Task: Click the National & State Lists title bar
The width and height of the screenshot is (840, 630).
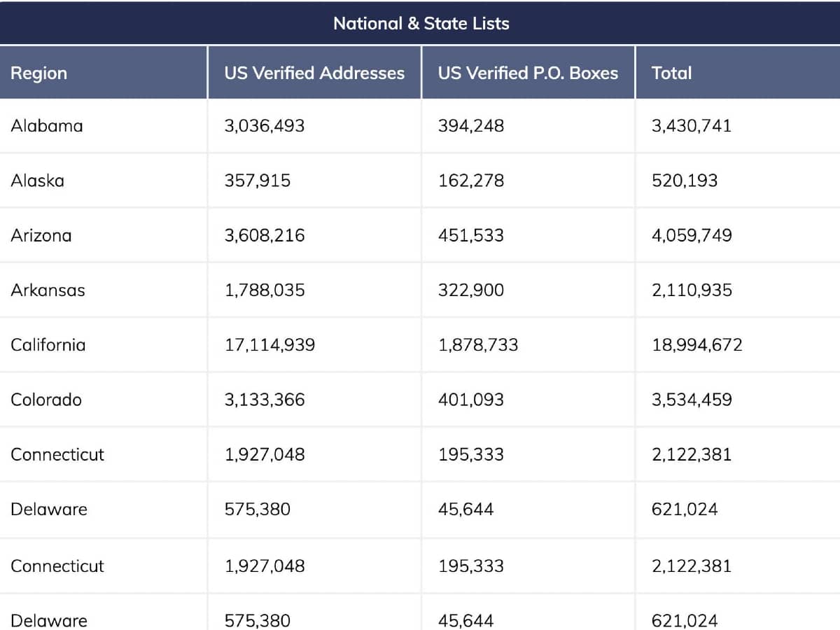Action: [x=421, y=23]
